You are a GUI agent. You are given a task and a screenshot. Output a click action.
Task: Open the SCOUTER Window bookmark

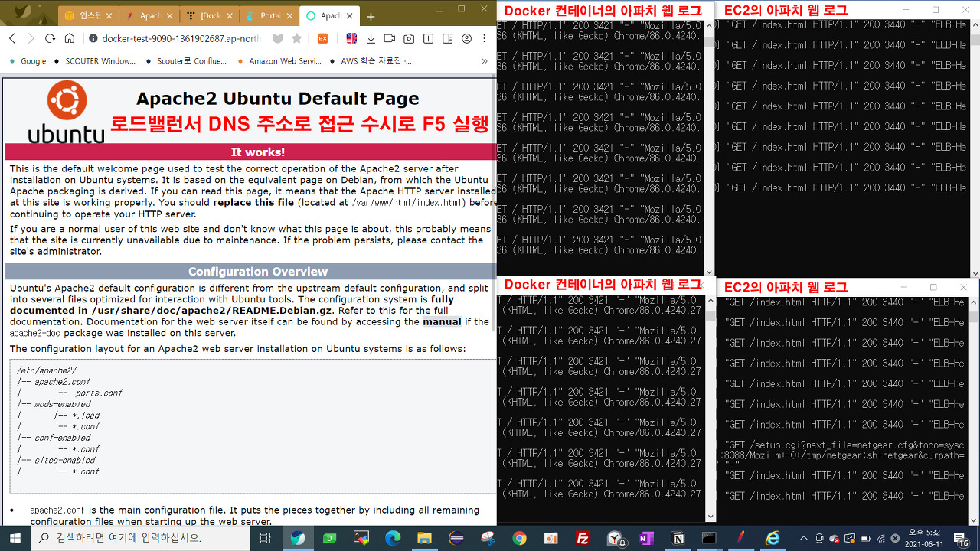tap(93, 61)
